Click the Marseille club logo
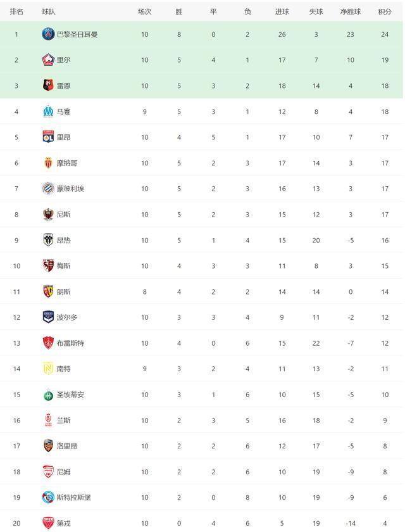 [x=48, y=111]
